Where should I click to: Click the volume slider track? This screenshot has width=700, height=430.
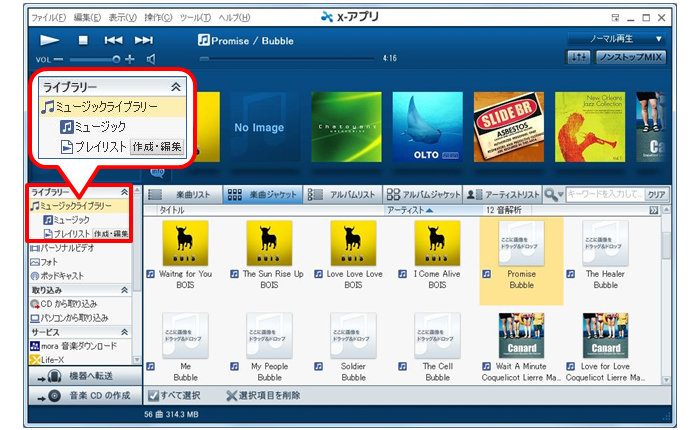point(95,60)
